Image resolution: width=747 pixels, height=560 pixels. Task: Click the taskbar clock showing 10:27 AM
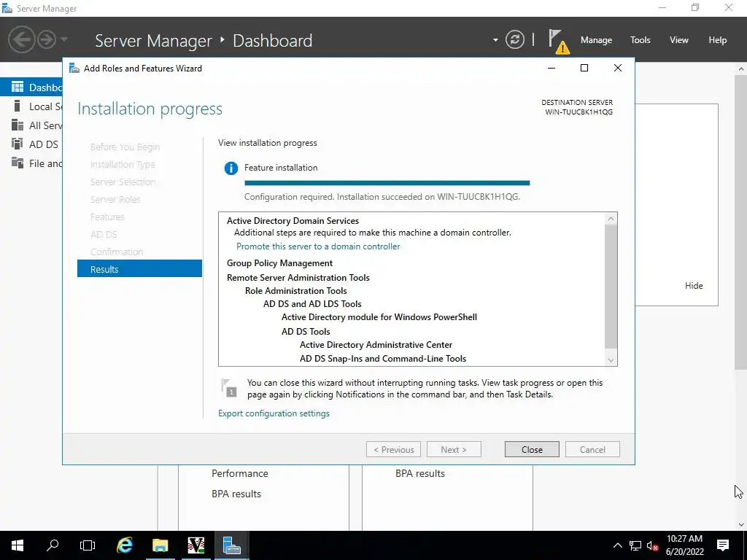pyautogui.click(x=684, y=545)
